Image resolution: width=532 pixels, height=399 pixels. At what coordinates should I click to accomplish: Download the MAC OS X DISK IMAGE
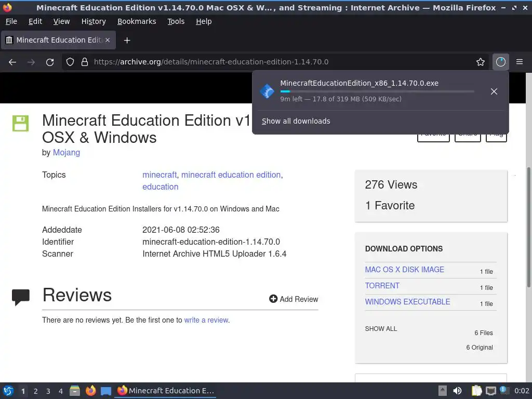(x=404, y=270)
